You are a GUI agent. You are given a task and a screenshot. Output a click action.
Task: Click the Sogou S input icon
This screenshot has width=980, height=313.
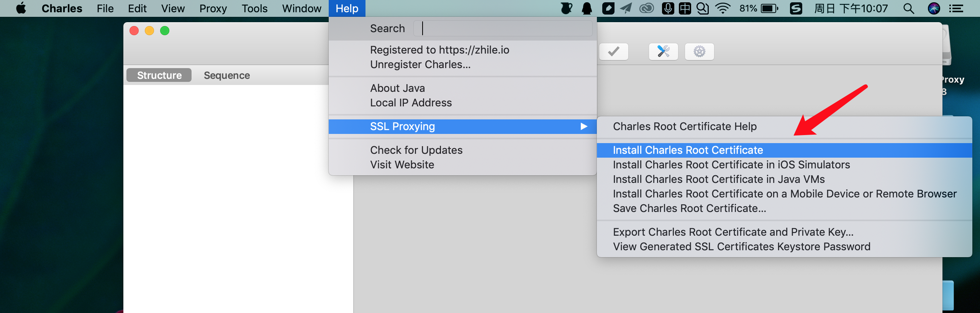point(796,8)
